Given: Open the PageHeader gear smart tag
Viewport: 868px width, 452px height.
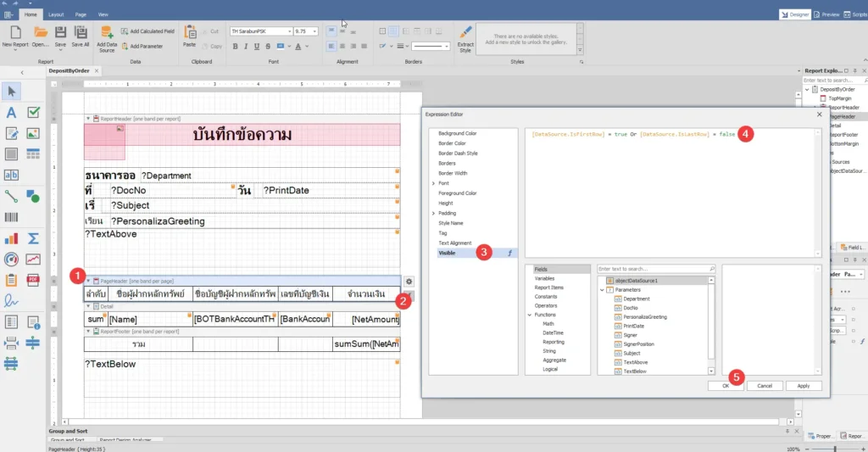Looking at the screenshot, I should click(x=409, y=281).
